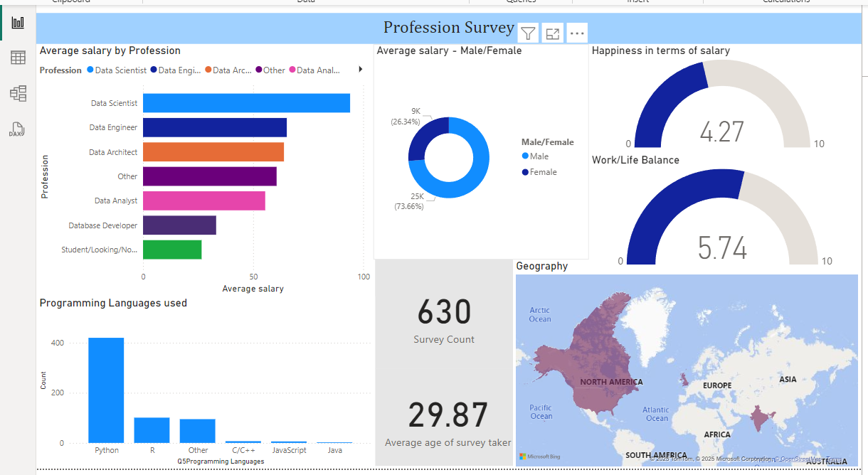Enter Focus mode for the visual
The height and width of the screenshot is (475, 868).
coord(552,33)
